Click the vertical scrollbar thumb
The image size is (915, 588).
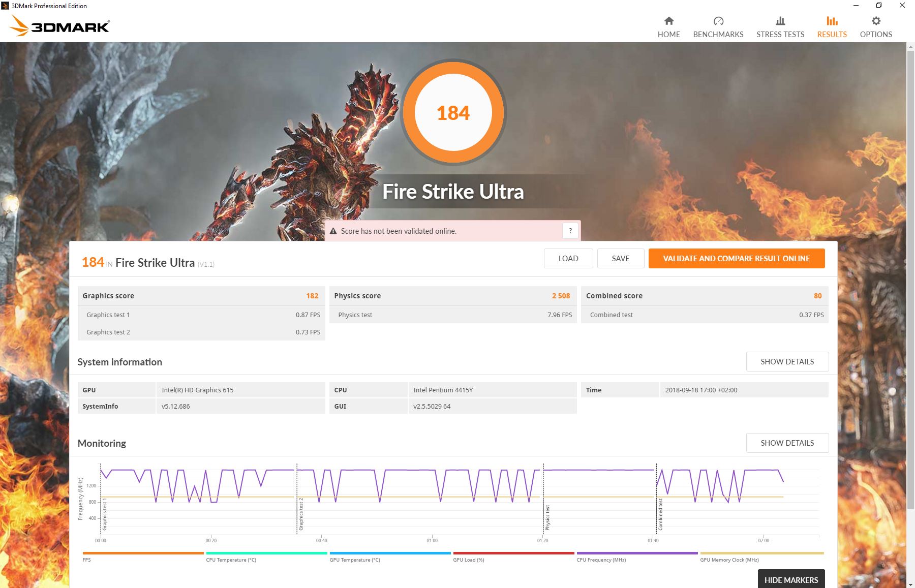tap(910, 280)
